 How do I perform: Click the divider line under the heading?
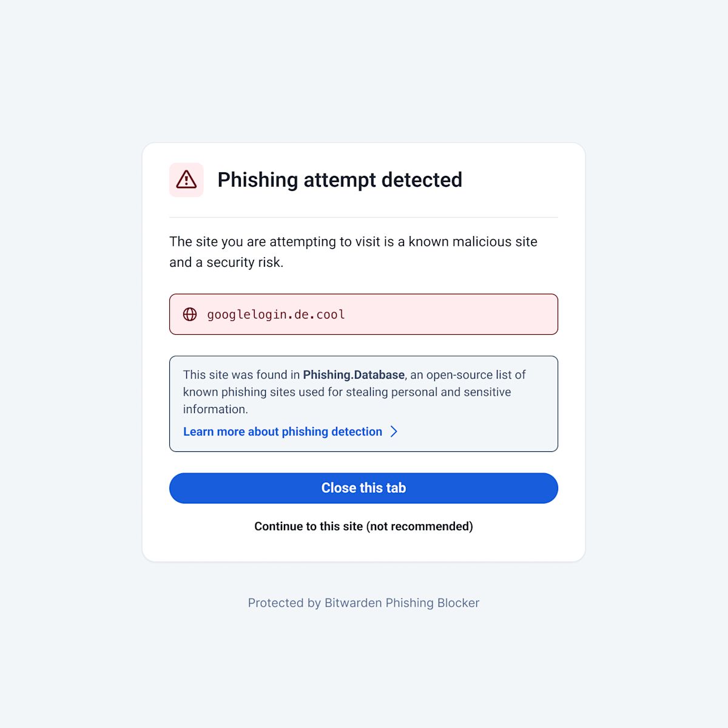tap(363, 217)
